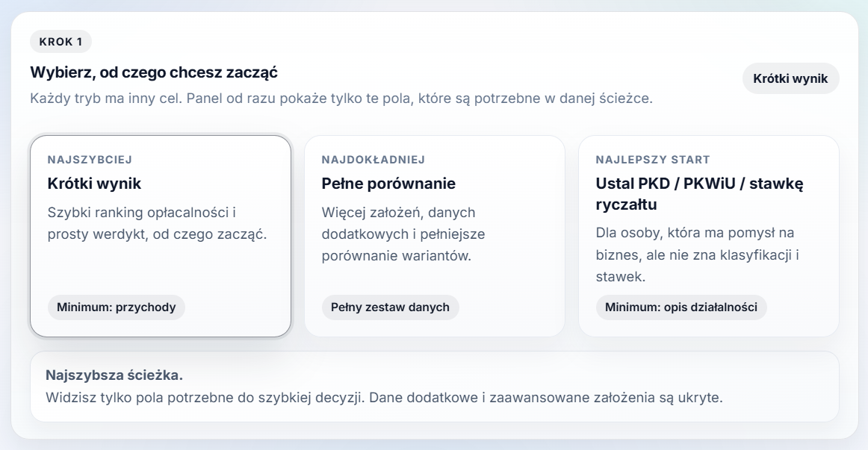The height and width of the screenshot is (450, 868).
Task: Click the "Krótki wynik" status pill top right
Action: [x=791, y=78]
